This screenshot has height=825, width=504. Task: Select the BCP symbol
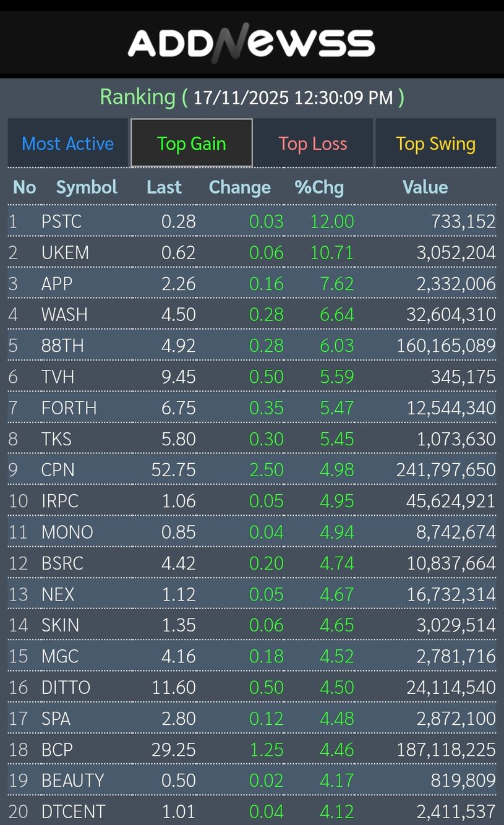pyautogui.click(x=57, y=750)
